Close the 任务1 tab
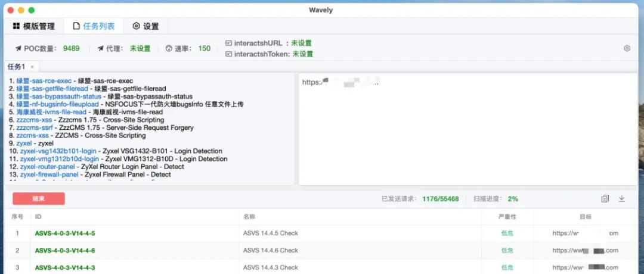 pyautogui.click(x=32, y=67)
